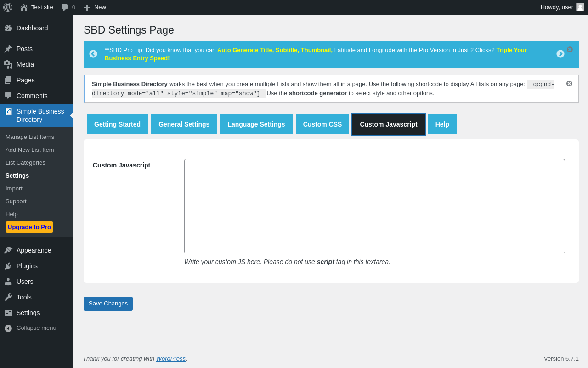The height and width of the screenshot is (368, 588).
Task: Open the Posts menu
Action: (37, 49)
